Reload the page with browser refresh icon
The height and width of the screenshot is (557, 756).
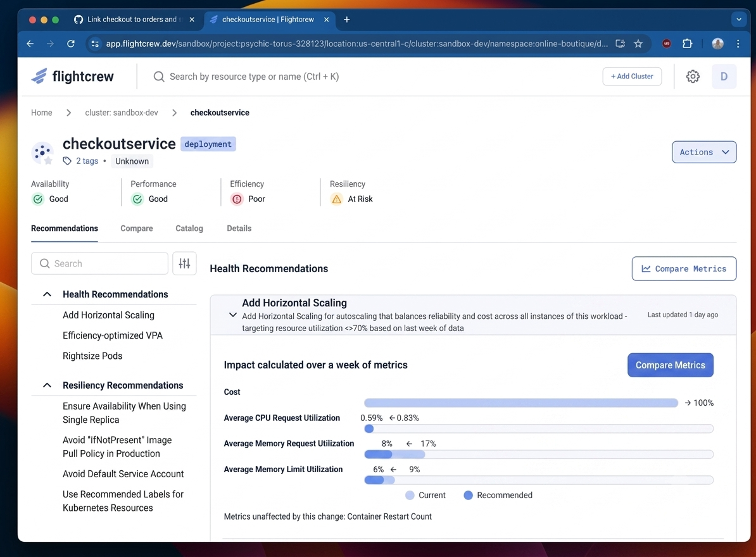point(71,44)
